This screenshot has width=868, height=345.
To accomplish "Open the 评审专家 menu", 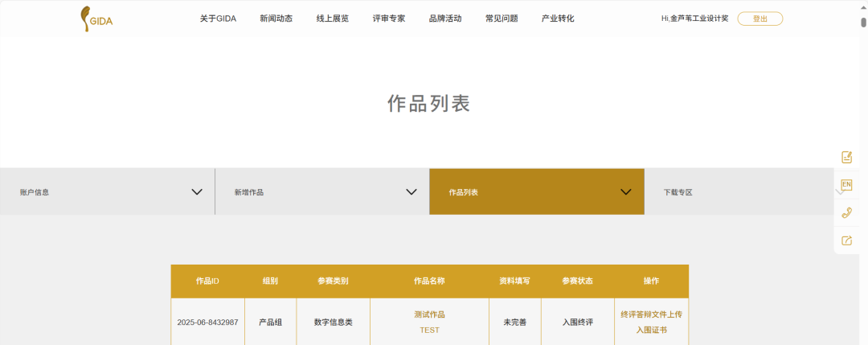I will 389,18.
